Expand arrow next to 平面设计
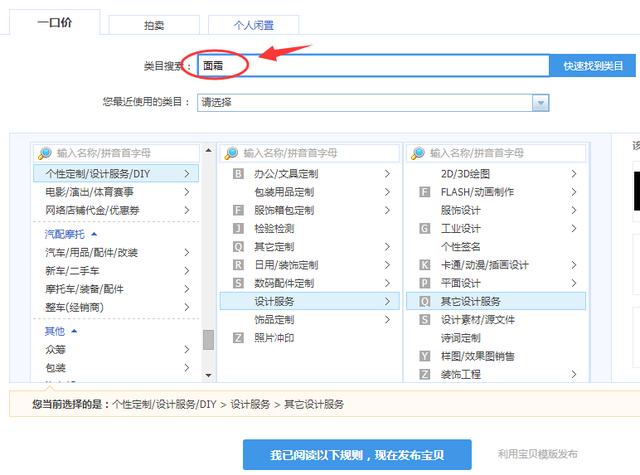 (573, 283)
